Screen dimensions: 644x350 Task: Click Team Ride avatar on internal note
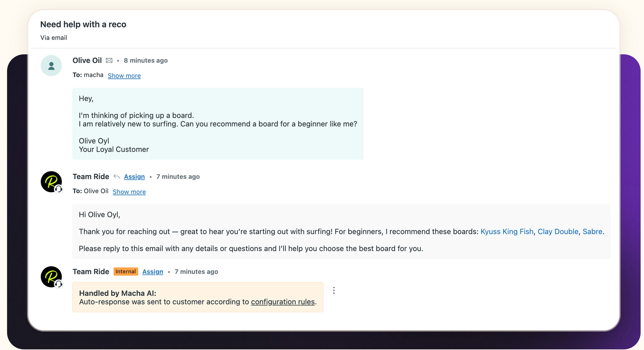tap(51, 277)
